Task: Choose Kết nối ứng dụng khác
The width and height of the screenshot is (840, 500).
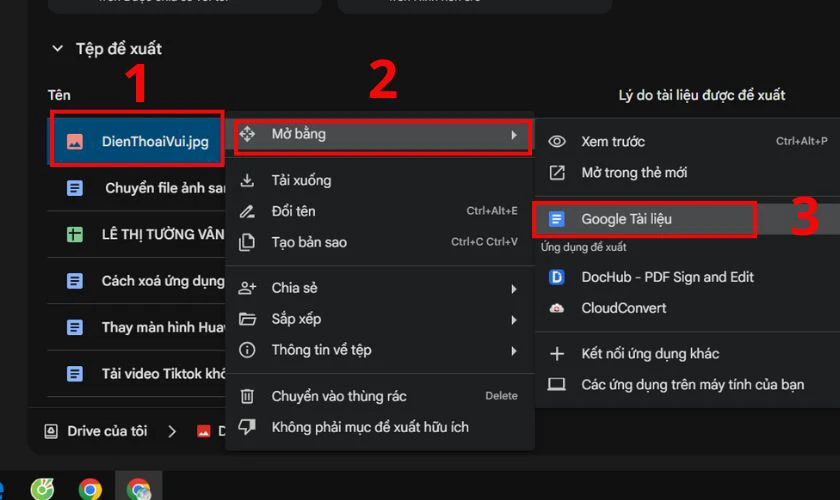Action: pos(688,354)
